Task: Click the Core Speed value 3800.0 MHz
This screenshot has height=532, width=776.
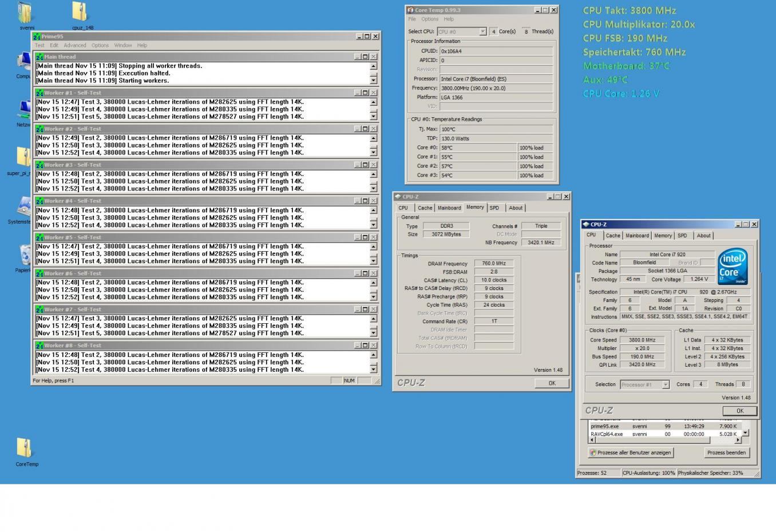Action: (x=642, y=340)
